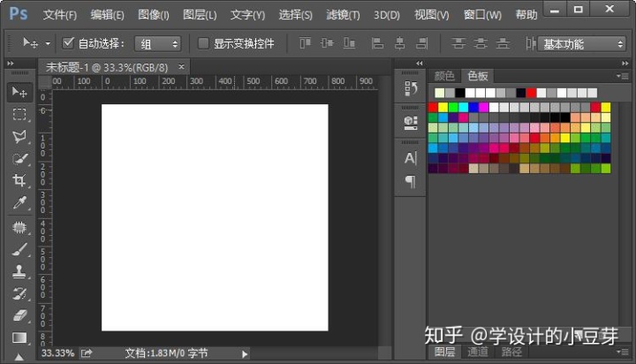The height and width of the screenshot is (364, 636).
Task: Open the 视图(V) menu
Action: coord(432,15)
